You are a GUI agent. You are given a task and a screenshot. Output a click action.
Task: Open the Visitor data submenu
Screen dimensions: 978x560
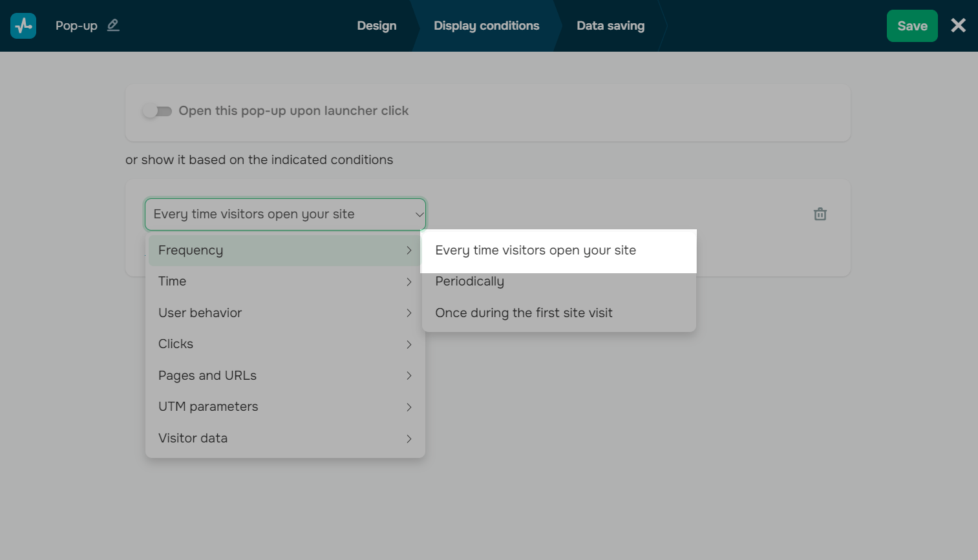click(285, 438)
